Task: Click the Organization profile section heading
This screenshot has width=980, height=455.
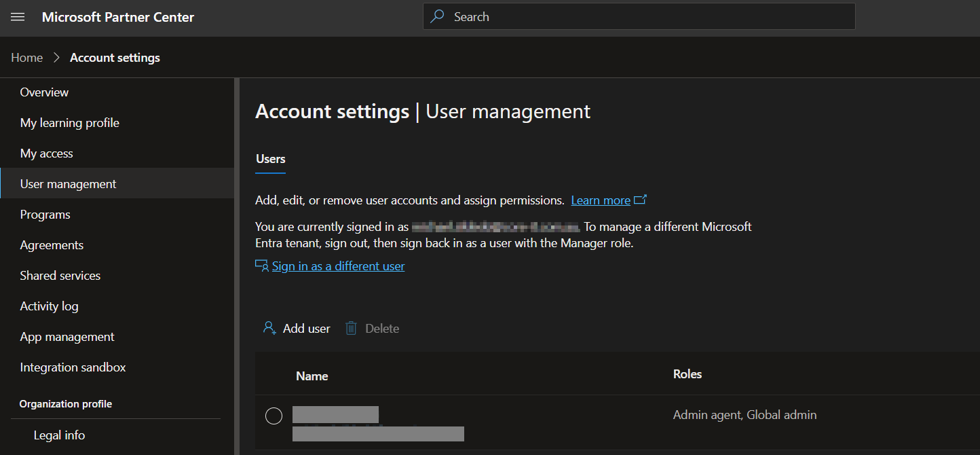Action: [66, 404]
